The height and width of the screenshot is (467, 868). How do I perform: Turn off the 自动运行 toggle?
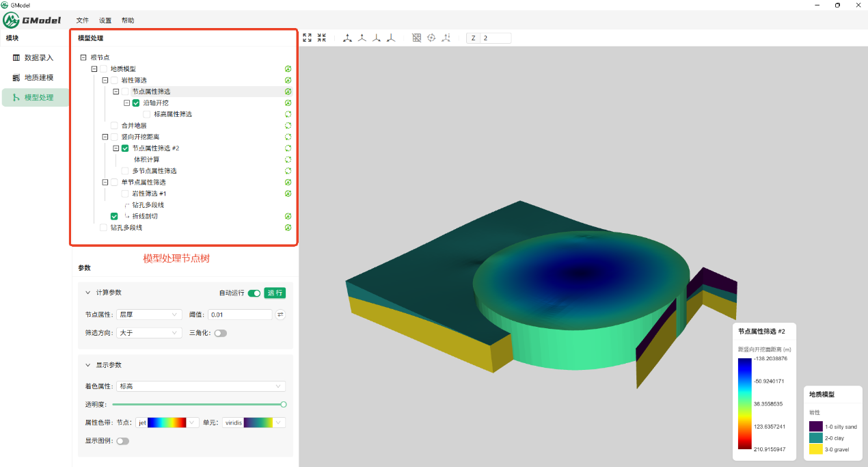tap(254, 293)
